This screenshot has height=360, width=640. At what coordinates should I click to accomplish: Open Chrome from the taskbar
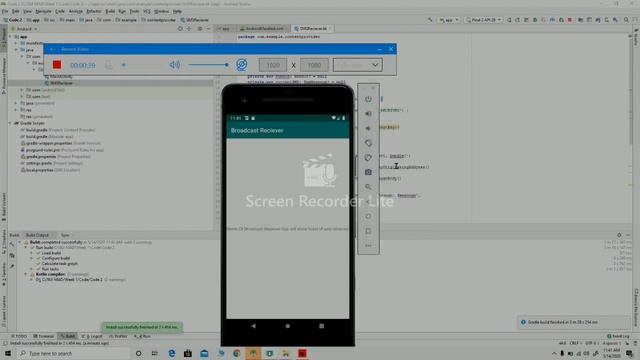click(237, 353)
